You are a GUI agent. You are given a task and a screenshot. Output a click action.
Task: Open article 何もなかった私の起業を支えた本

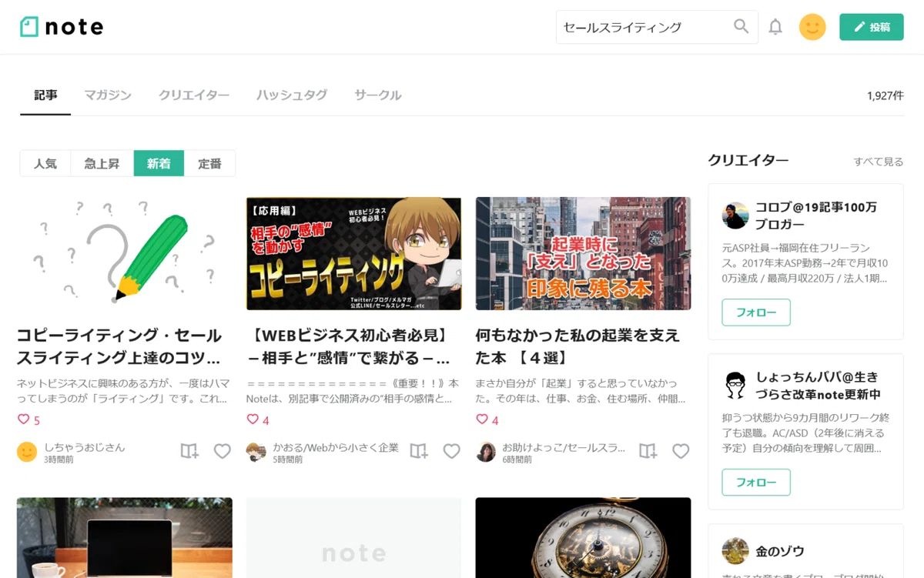click(577, 346)
